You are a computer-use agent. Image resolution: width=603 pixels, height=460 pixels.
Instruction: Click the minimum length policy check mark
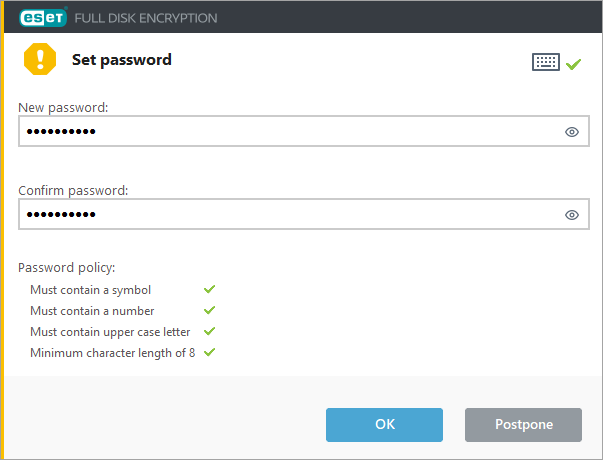210,352
